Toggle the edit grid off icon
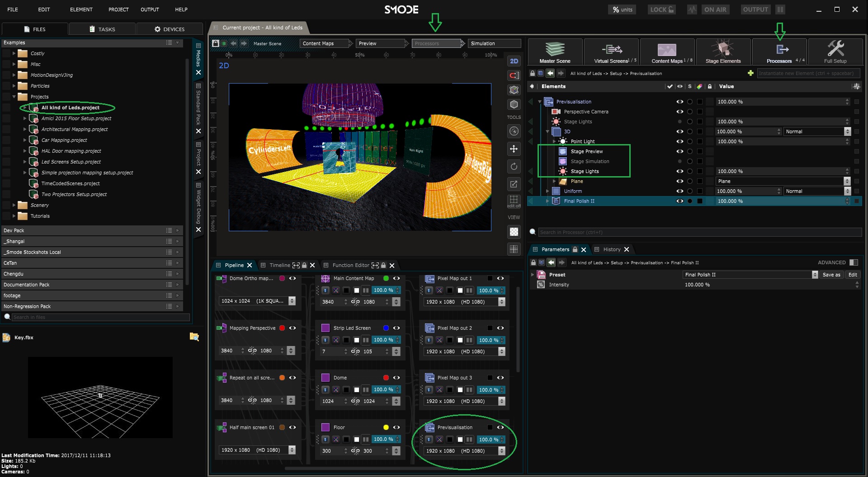The image size is (868, 477). pyautogui.click(x=514, y=201)
